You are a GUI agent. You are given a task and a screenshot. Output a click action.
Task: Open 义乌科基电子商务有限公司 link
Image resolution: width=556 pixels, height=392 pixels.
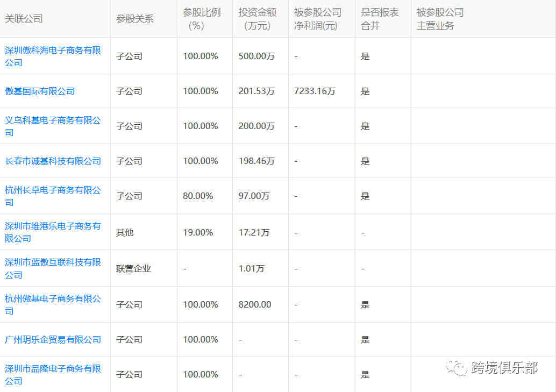53,126
